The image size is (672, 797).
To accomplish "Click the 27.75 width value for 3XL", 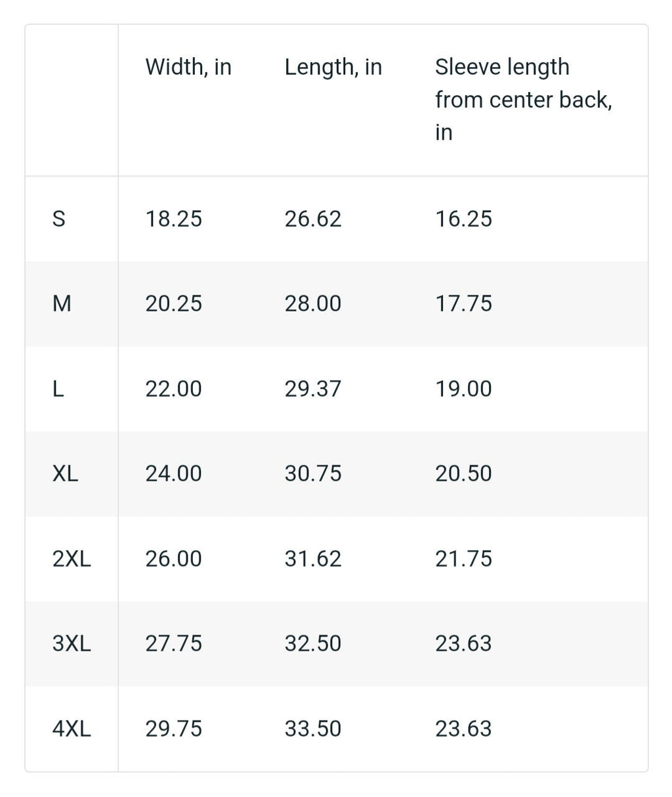I will tap(173, 643).
